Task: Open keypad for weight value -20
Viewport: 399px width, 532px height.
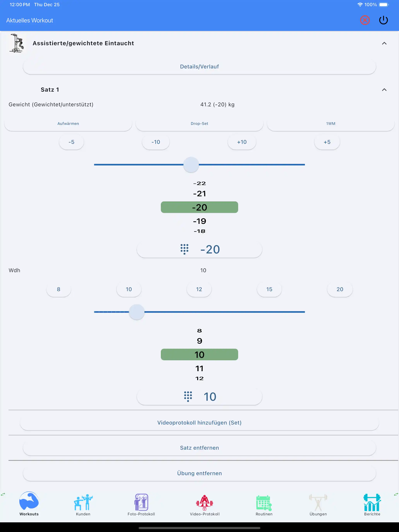Action: (199, 249)
